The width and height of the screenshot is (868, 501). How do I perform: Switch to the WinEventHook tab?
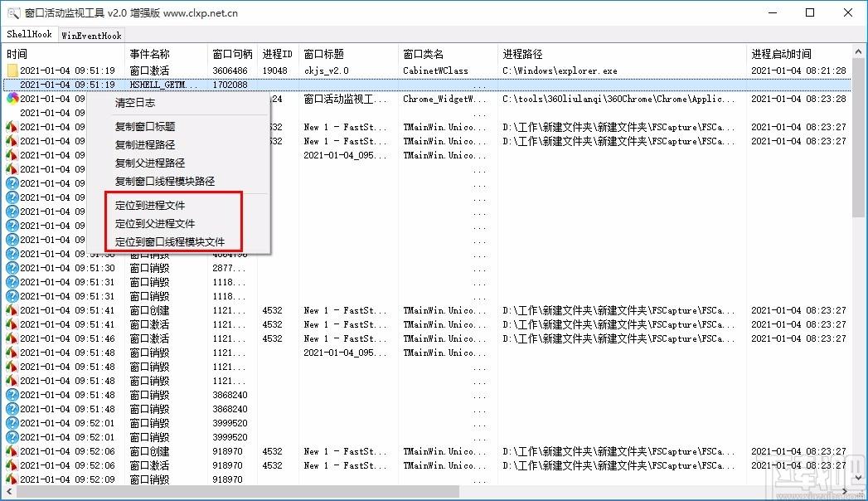[x=91, y=36]
